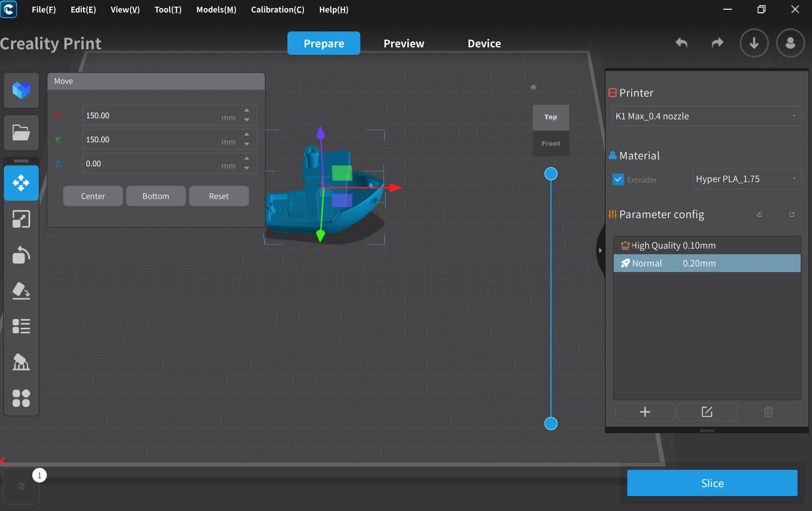Click the Center button

(x=93, y=196)
